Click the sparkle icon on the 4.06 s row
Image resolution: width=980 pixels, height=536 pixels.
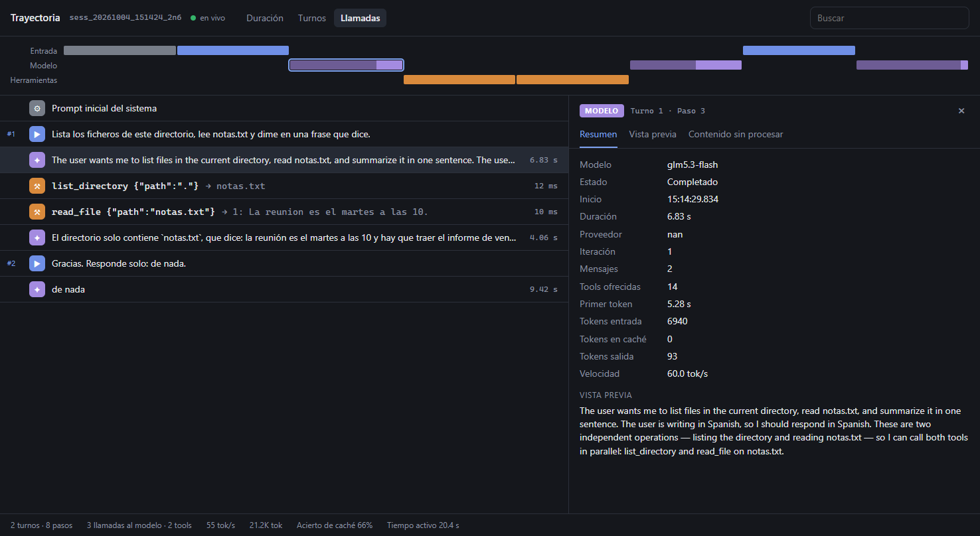tap(37, 237)
